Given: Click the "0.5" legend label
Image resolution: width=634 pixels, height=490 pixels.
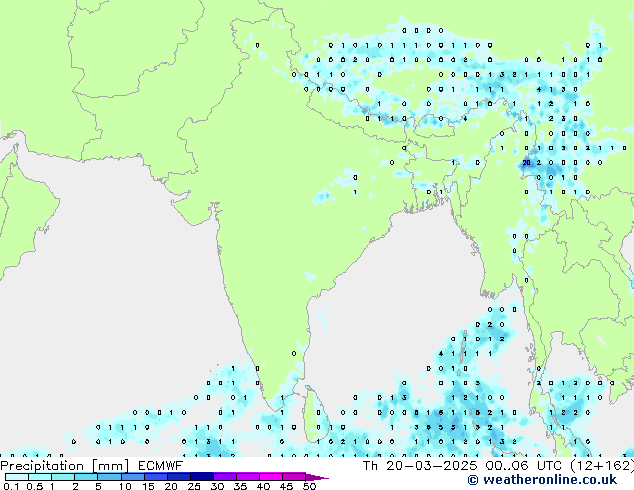Looking at the screenshot, I should tap(35, 486).
